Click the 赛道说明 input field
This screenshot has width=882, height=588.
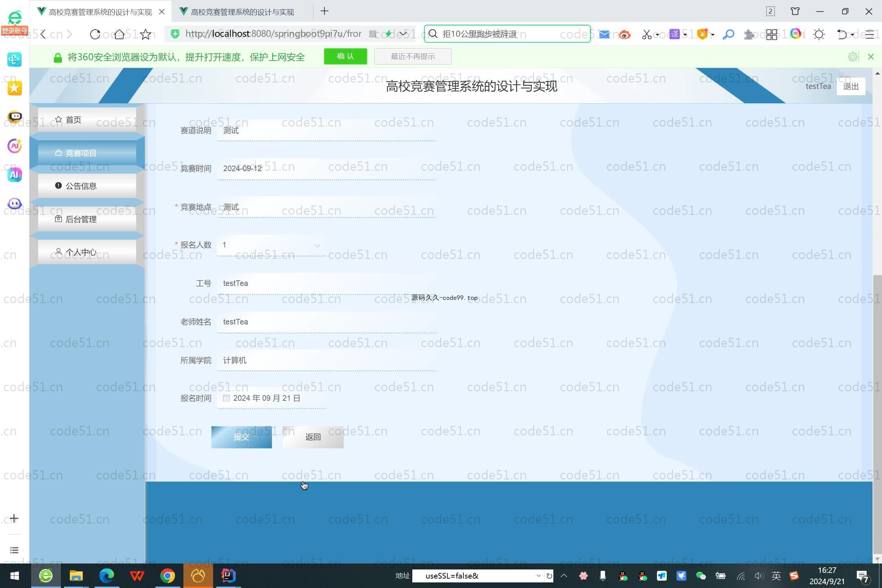pos(326,131)
